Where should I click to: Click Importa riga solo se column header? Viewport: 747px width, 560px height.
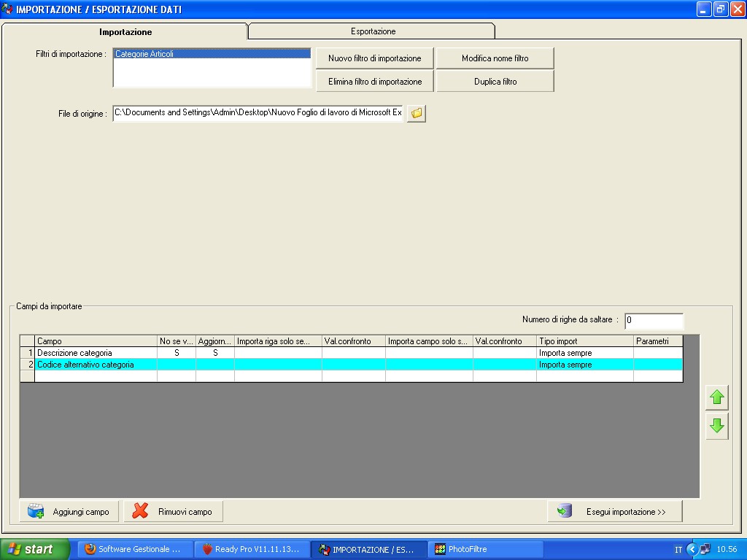[278, 341]
